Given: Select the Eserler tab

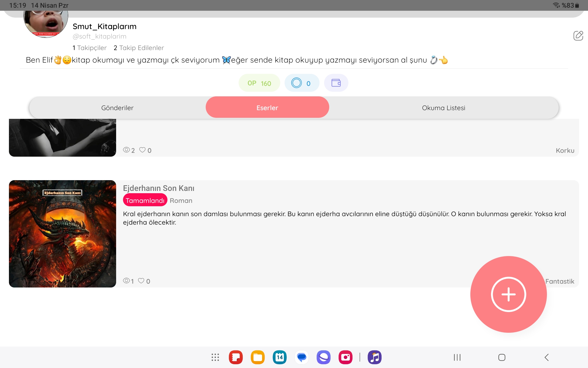Looking at the screenshot, I should [267, 107].
